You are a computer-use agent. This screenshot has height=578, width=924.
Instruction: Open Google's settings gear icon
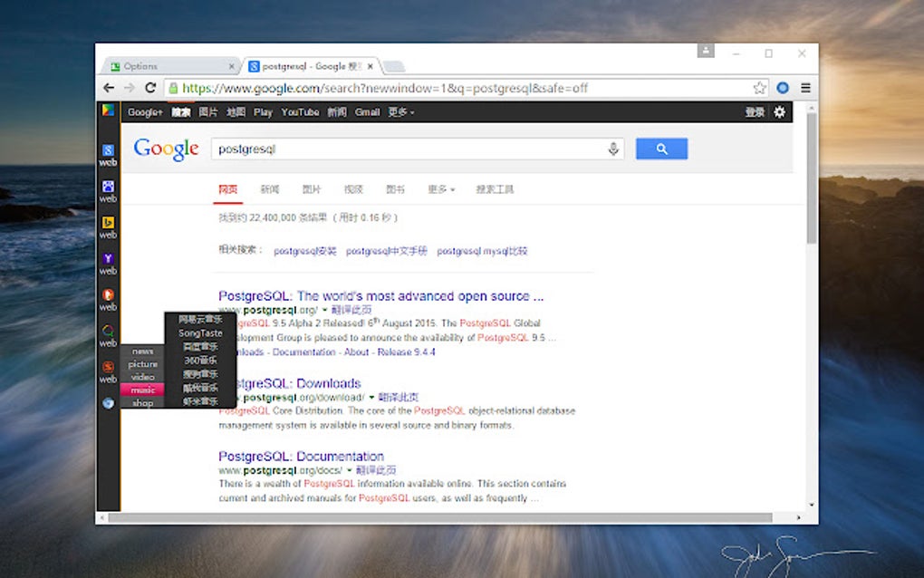779,111
